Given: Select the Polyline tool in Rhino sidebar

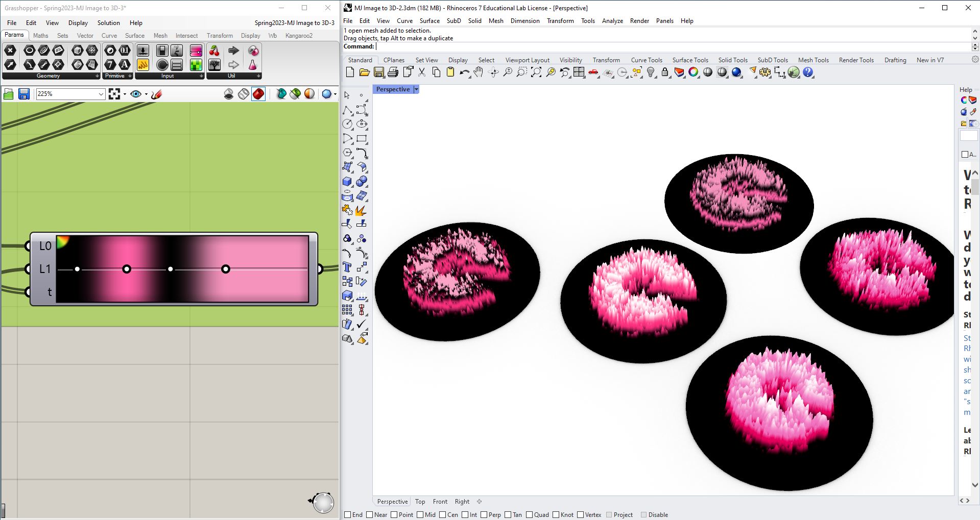Looking at the screenshot, I should pos(347,110).
